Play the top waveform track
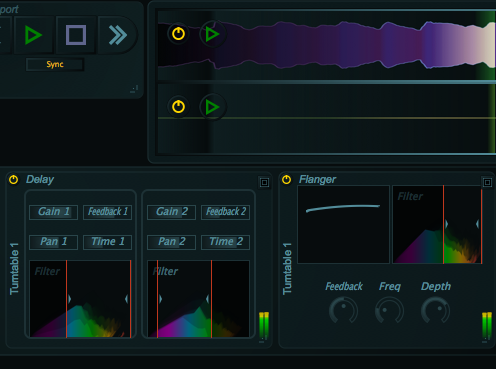Image resolution: width=496 pixels, height=369 pixels. coord(212,34)
